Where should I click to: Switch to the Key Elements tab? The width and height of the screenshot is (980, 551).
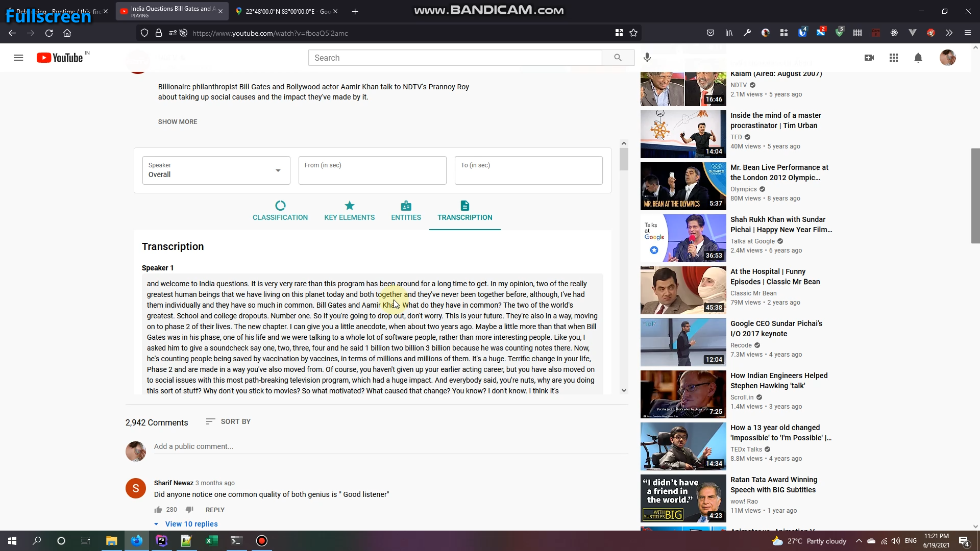(x=349, y=211)
